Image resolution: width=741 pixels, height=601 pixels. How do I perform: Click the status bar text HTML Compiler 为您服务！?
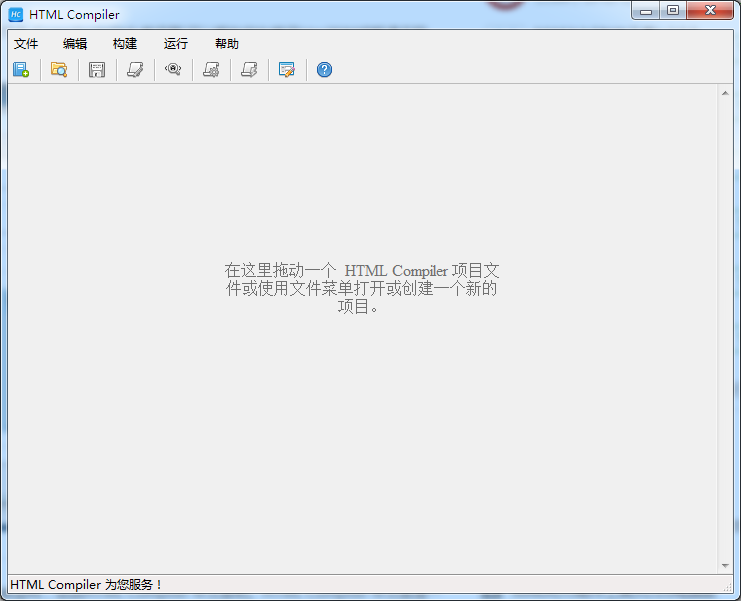(x=86, y=585)
